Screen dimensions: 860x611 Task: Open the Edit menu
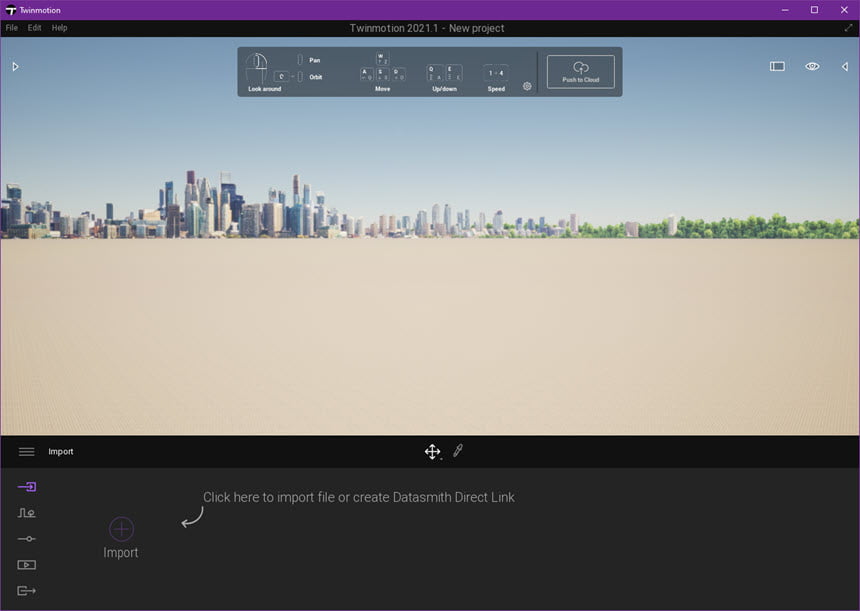point(35,27)
